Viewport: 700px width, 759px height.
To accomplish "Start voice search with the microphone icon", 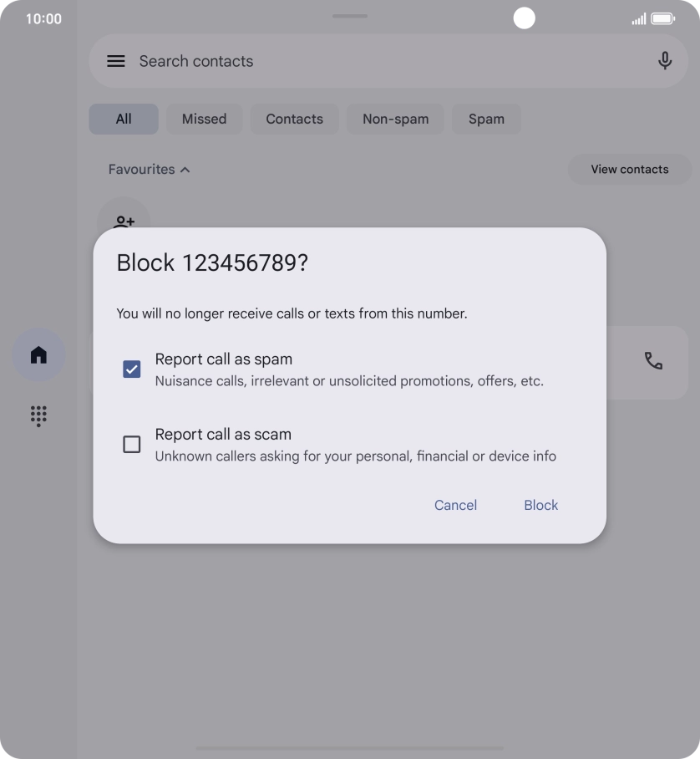I will (x=664, y=60).
